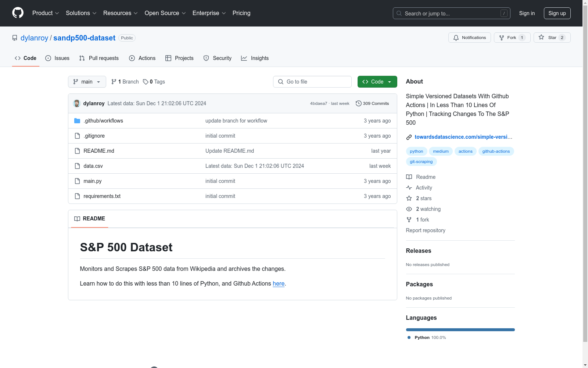Click the Sign in link
Screen dimensions: 588x368
point(527,13)
